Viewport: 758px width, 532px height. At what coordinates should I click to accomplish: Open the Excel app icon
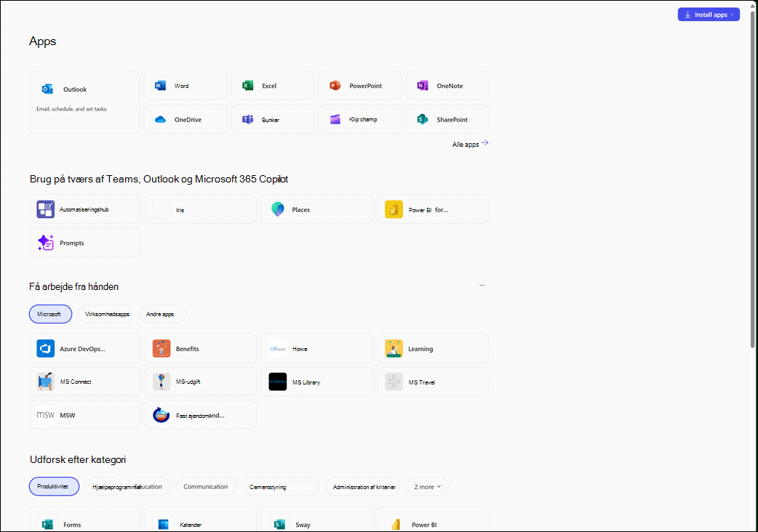pyautogui.click(x=247, y=86)
